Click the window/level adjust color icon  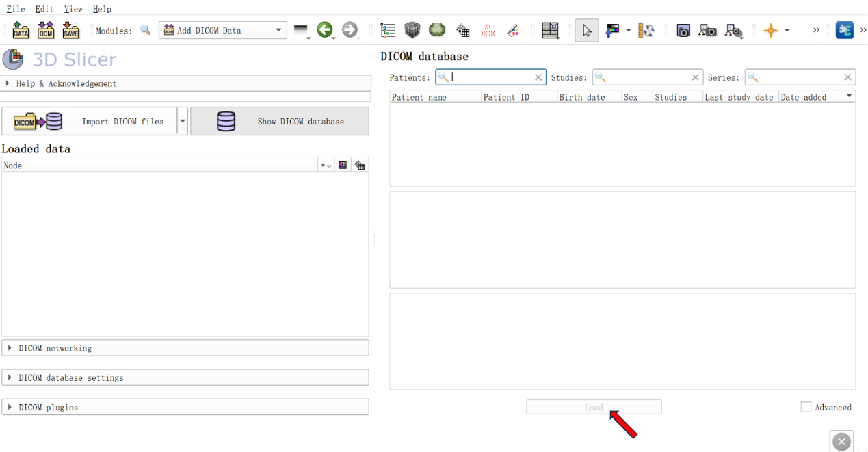(x=612, y=30)
